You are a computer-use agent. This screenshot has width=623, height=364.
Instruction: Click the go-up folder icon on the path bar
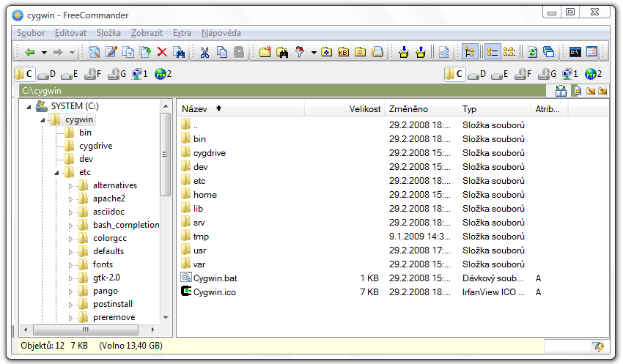pos(602,91)
